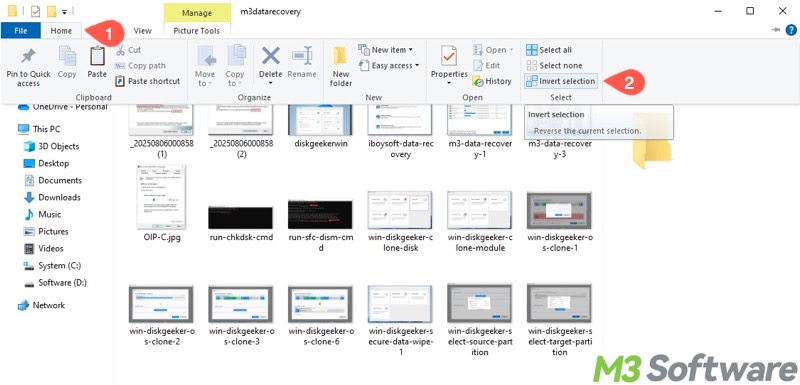
Task: Click the Properties checkmark icon
Action: [449, 56]
